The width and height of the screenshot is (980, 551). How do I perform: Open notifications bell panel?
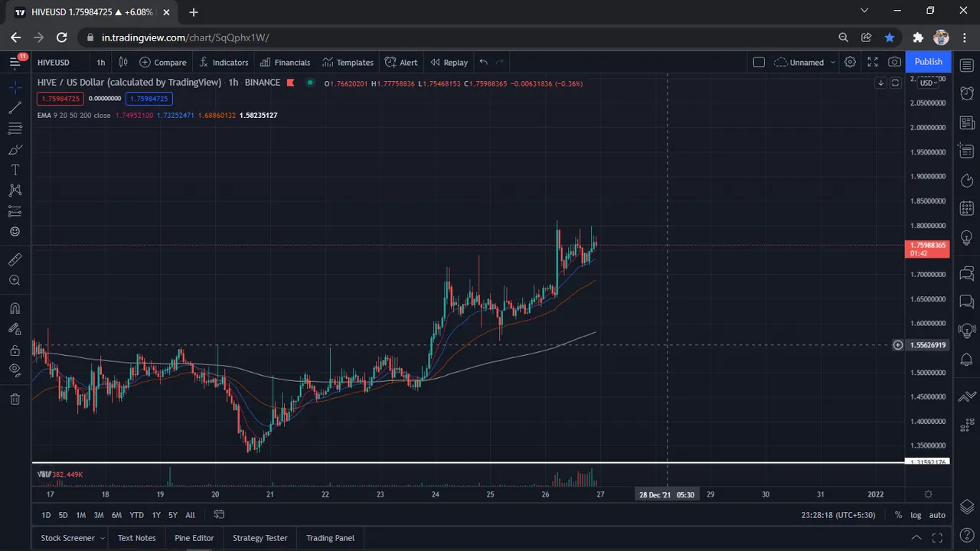[967, 360]
